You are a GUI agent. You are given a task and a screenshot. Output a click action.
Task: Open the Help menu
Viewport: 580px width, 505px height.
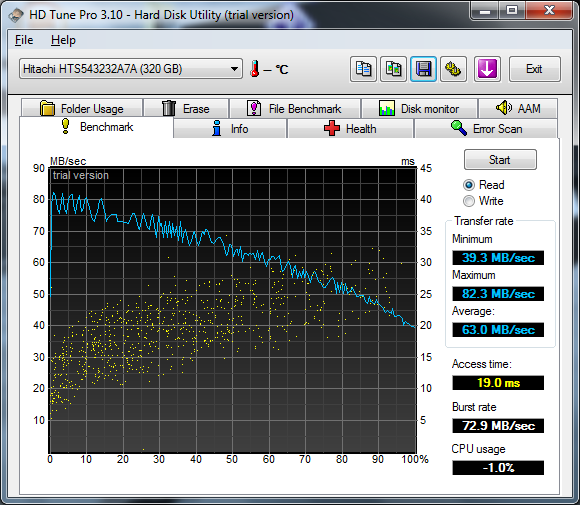click(x=63, y=40)
